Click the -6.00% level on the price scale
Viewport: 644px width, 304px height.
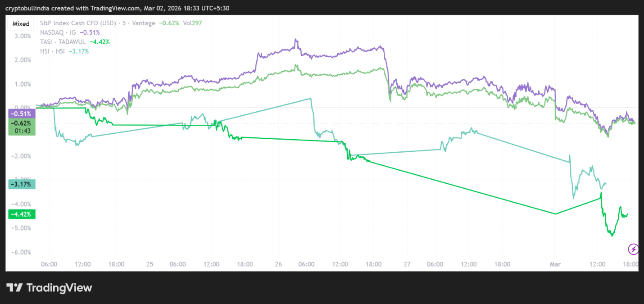coord(22,252)
